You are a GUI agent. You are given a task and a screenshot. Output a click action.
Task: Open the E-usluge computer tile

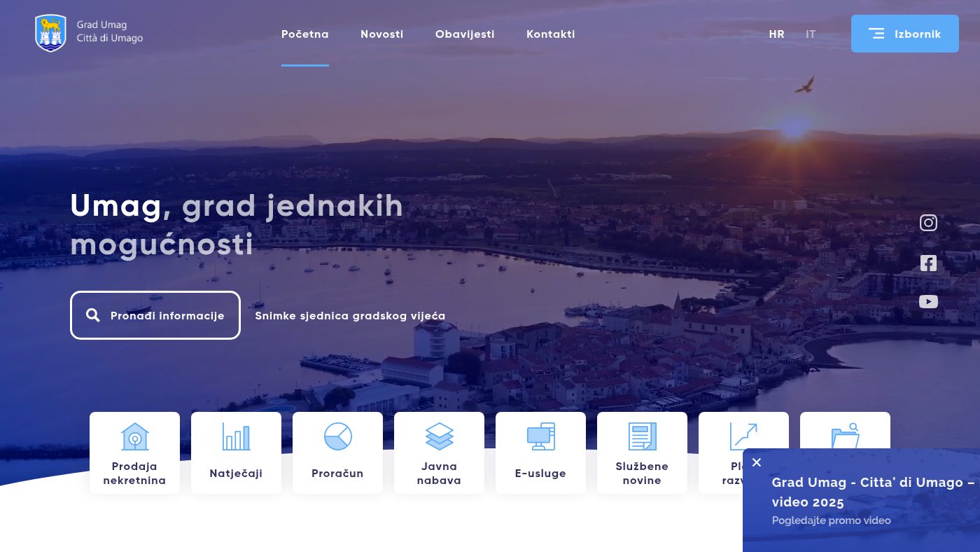540,453
